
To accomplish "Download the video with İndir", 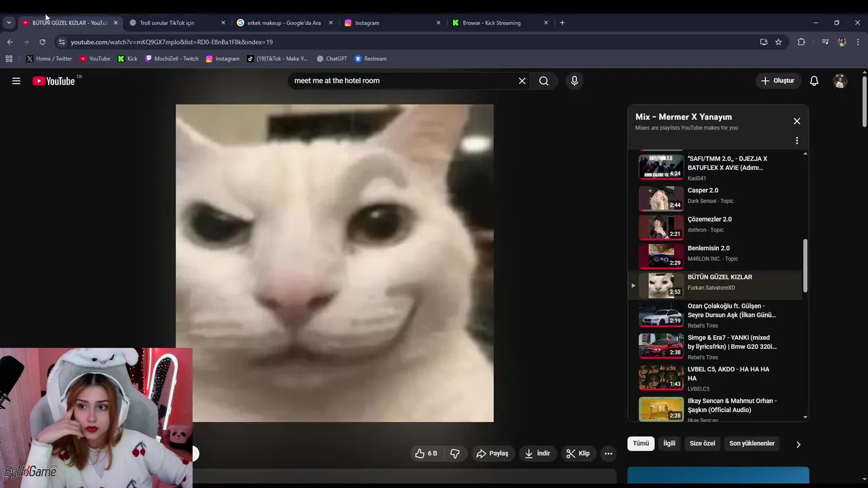I will tap(537, 453).
